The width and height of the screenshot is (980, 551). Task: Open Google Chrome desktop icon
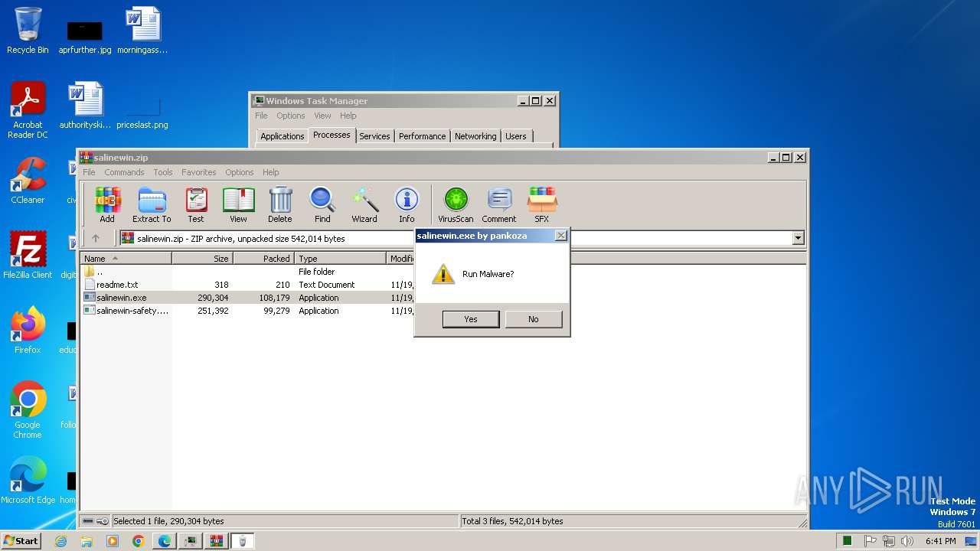tap(28, 410)
